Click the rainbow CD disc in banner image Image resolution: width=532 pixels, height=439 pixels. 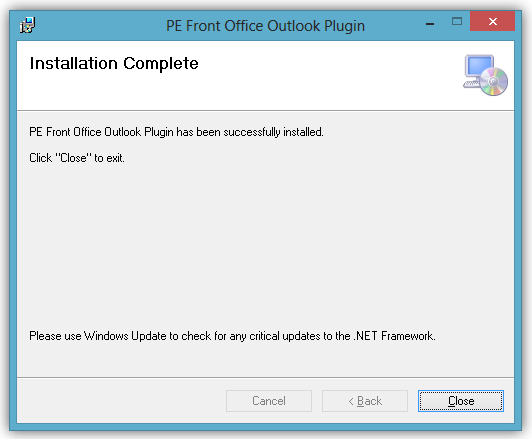pyautogui.click(x=494, y=81)
